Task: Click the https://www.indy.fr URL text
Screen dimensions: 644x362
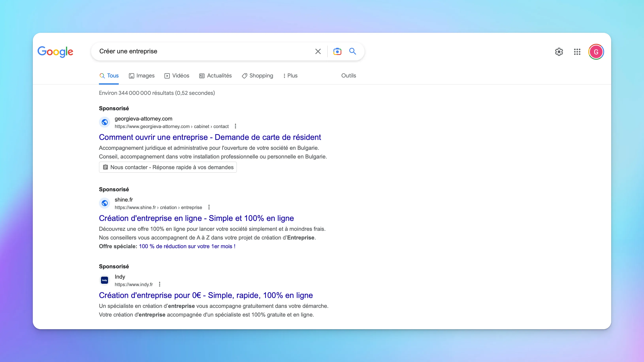Action: point(134,285)
